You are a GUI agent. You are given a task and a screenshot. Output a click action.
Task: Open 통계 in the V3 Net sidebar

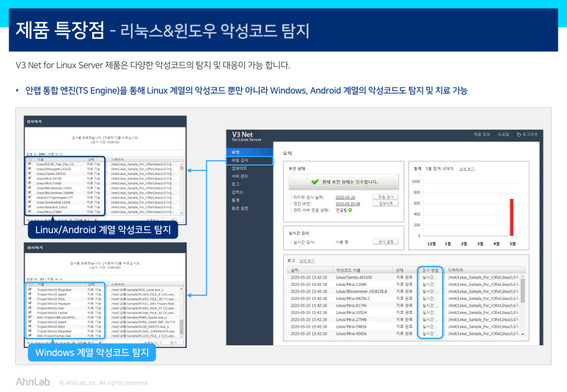(249, 200)
